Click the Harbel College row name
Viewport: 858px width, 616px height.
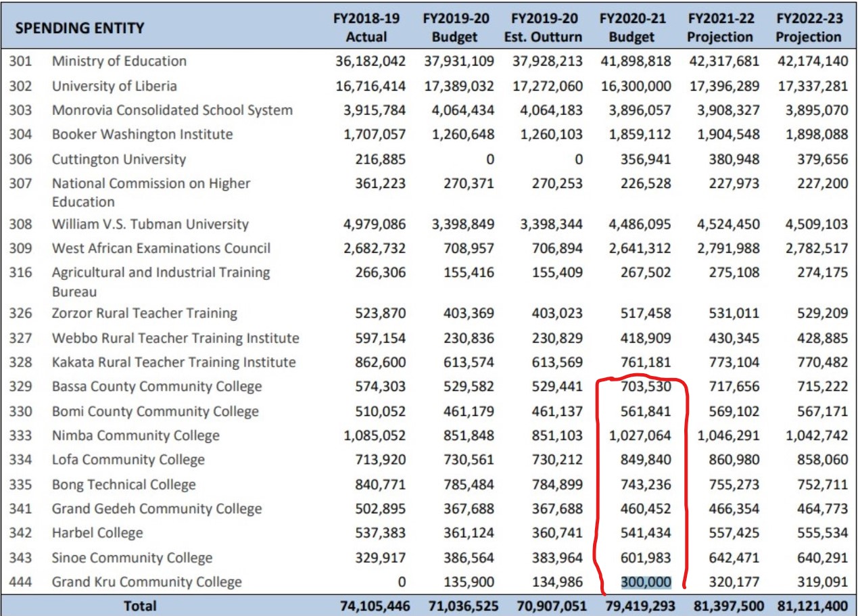point(97,533)
